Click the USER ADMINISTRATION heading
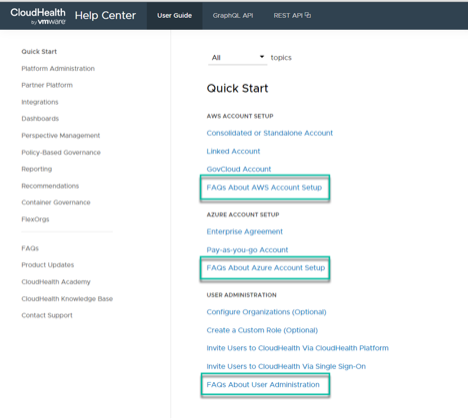 242,295
